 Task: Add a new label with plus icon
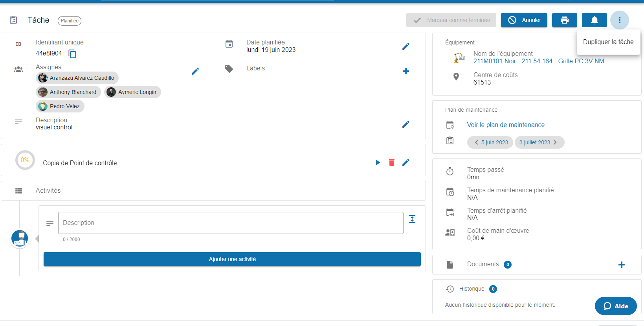point(406,71)
